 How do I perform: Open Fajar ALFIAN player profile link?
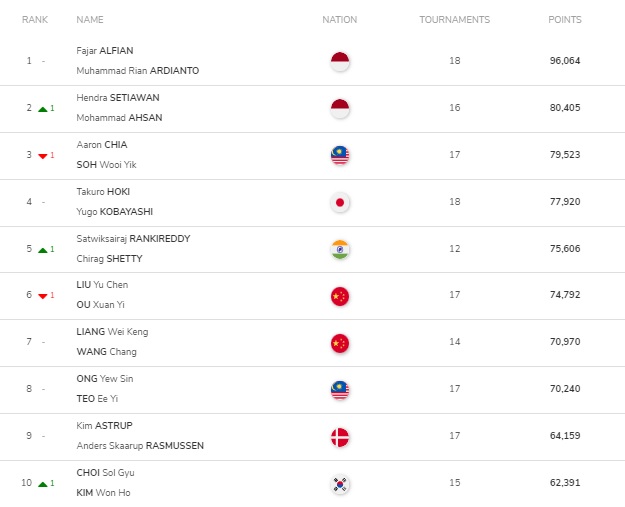click(x=105, y=51)
